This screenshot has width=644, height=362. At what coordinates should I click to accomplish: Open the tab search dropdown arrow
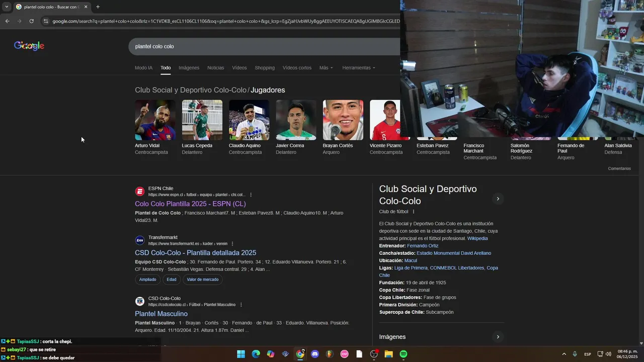[7, 7]
